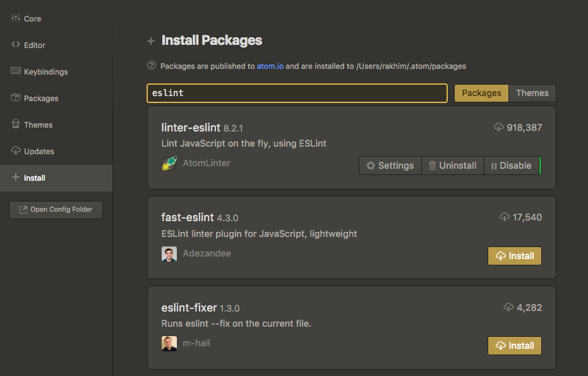Image resolution: width=588 pixels, height=376 pixels.
Task: Open the atom.io link
Action: (x=270, y=66)
